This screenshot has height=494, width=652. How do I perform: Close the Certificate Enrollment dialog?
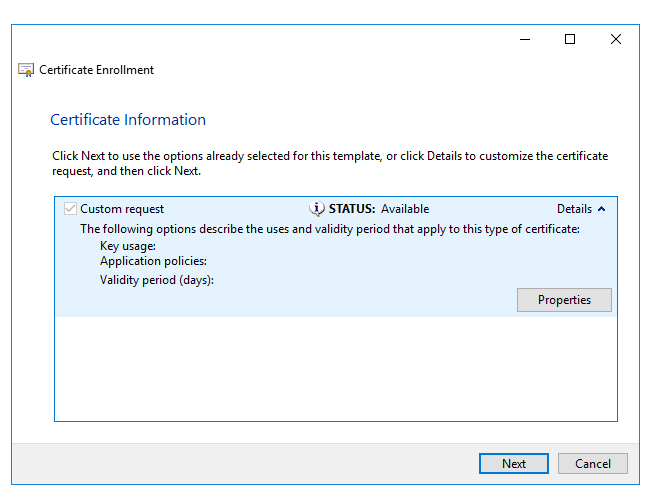coord(616,39)
